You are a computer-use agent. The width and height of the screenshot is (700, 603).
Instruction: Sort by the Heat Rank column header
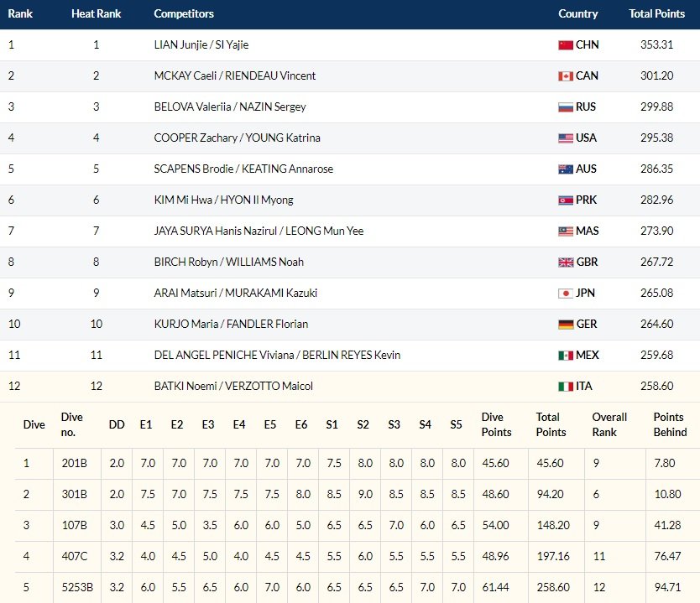click(x=96, y=13)
